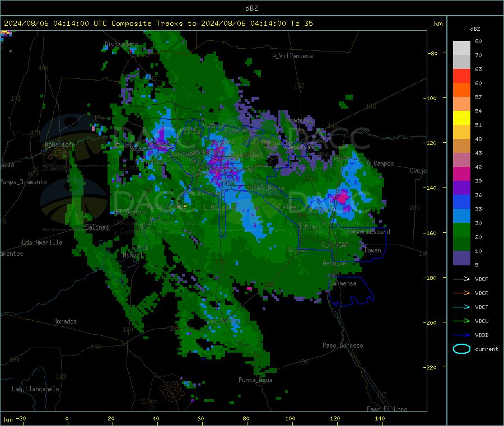
Task: Click the VBCR legend label
Action: [482, 293]
